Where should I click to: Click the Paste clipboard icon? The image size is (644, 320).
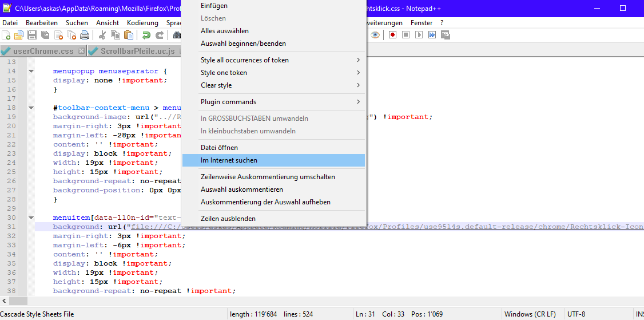(129, 35)
